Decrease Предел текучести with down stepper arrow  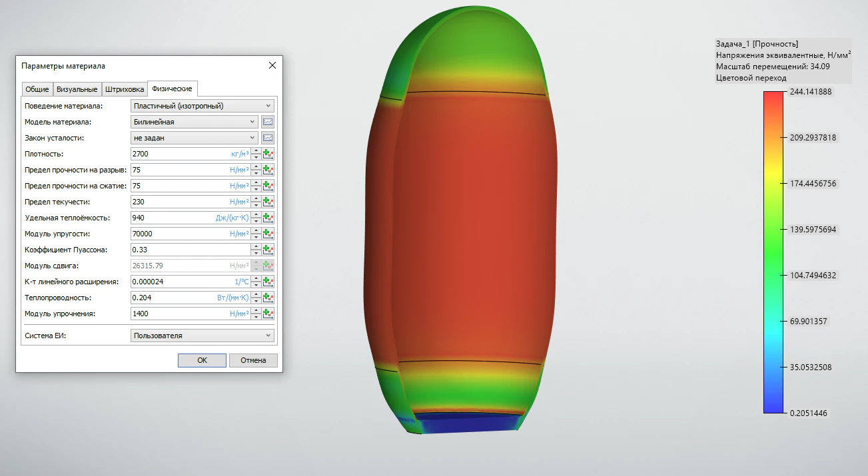256,205
